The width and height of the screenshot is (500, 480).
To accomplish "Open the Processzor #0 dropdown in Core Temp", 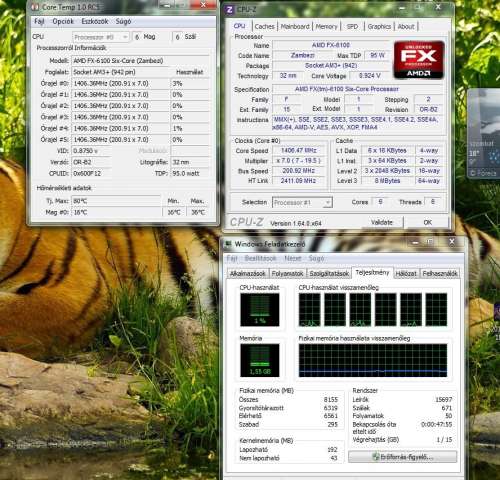I will (x=101, y=37).
